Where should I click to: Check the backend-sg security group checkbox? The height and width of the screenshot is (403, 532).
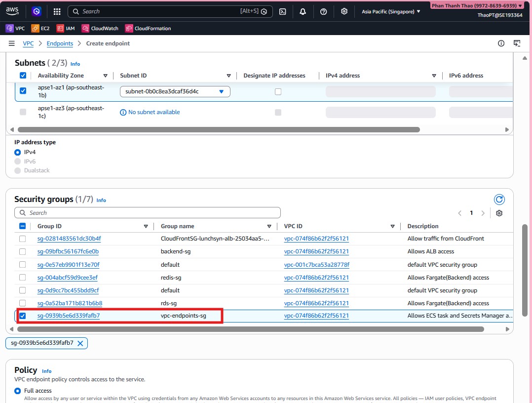(22, 251)
